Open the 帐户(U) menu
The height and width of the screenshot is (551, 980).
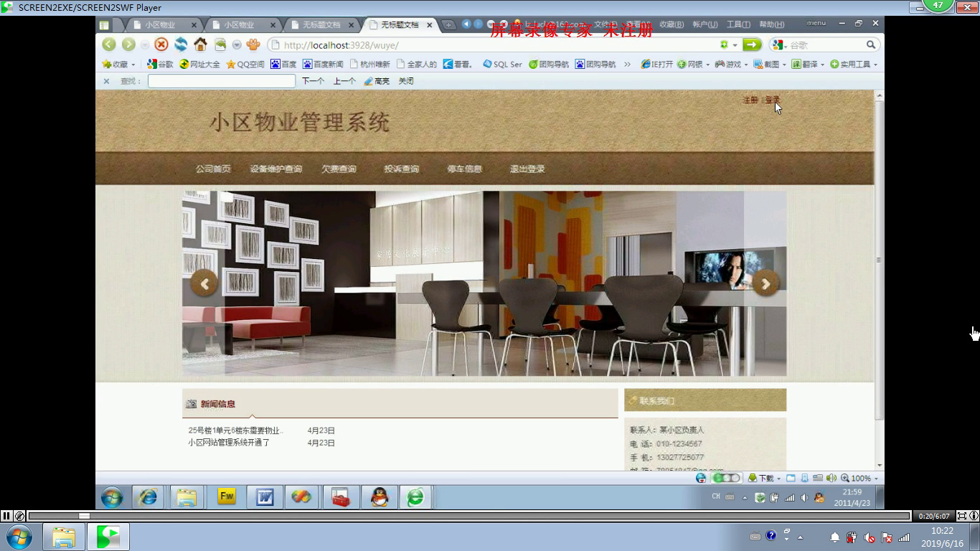point(705,24)
